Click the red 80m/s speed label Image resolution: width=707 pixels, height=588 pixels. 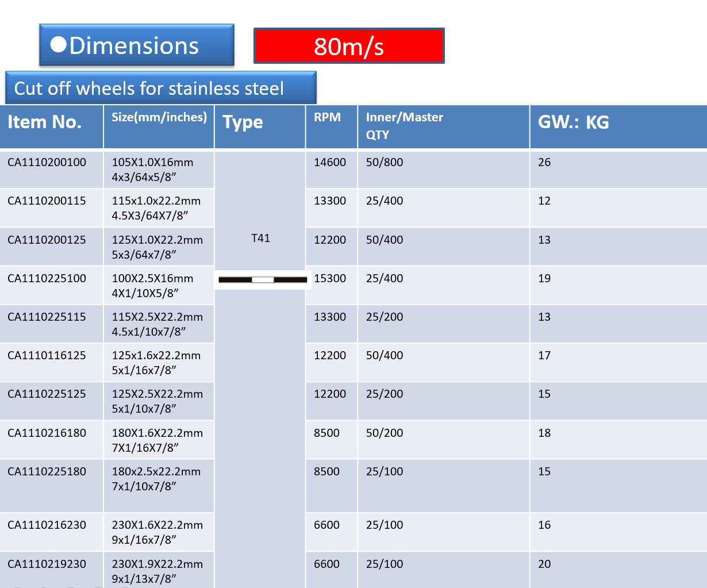click(x=349, y=46)
